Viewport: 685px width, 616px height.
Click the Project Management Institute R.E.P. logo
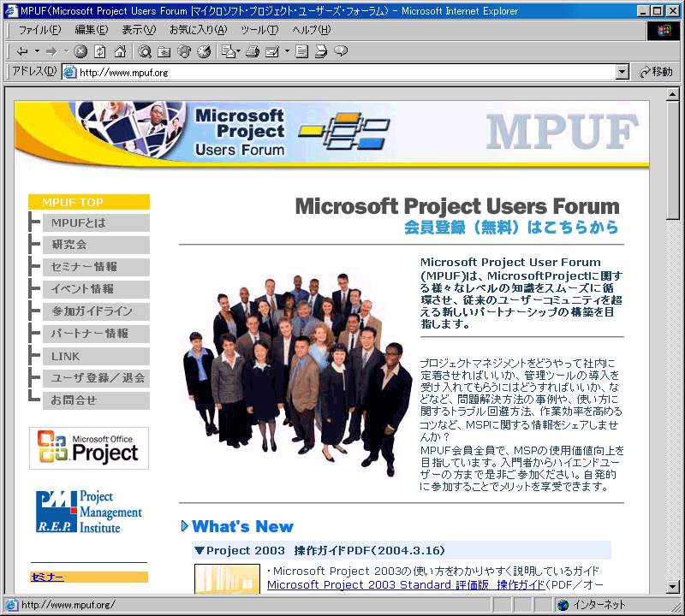tap(89, 512)
